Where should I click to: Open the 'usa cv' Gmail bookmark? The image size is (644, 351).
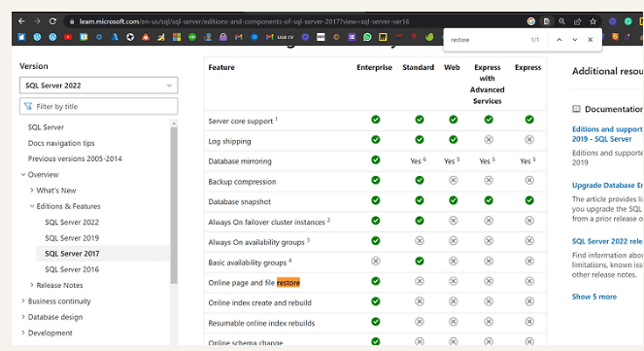280,37
